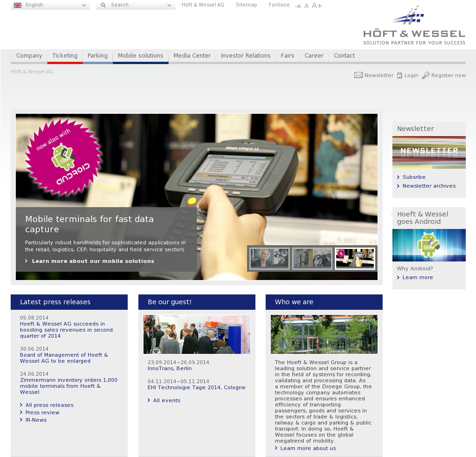Open Zimmermann inventory orders press release
This screenshot has height=457, width=476.
click(x=69, y=386)
